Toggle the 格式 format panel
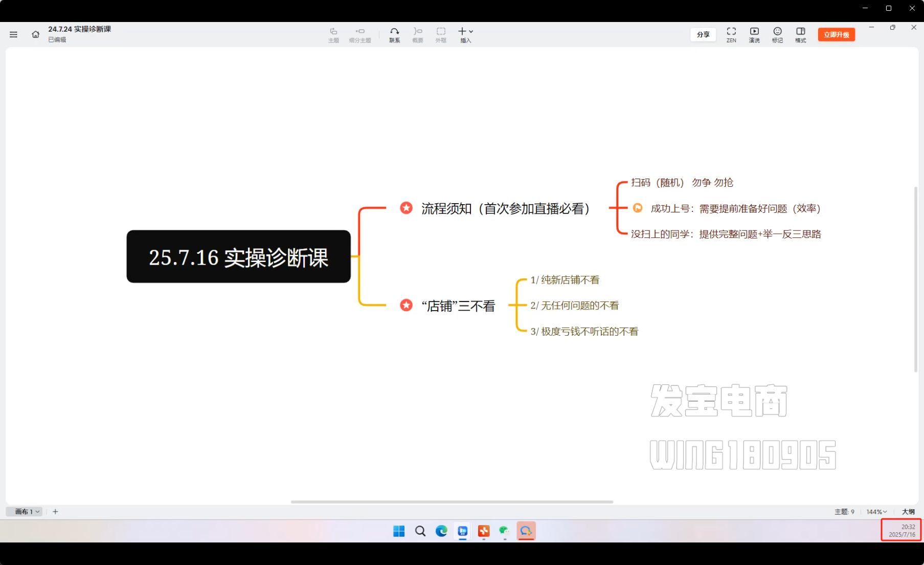Screen dimensions: 924x565 800,35
